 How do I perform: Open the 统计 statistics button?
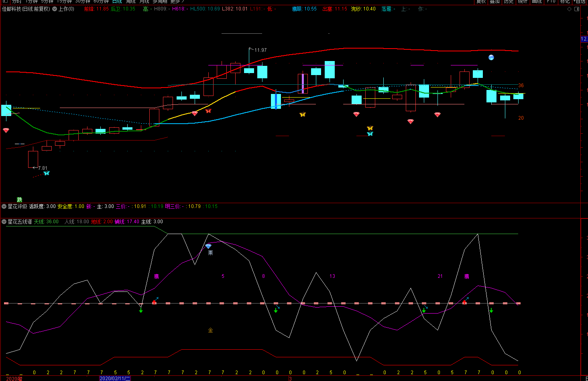[x=523, y=2]
